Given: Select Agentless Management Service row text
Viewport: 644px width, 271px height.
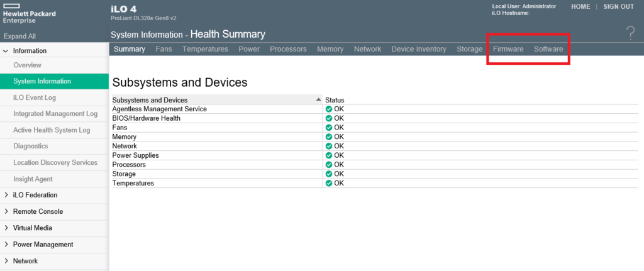Looking at the screenshot, I should click(x=159, y=109).
